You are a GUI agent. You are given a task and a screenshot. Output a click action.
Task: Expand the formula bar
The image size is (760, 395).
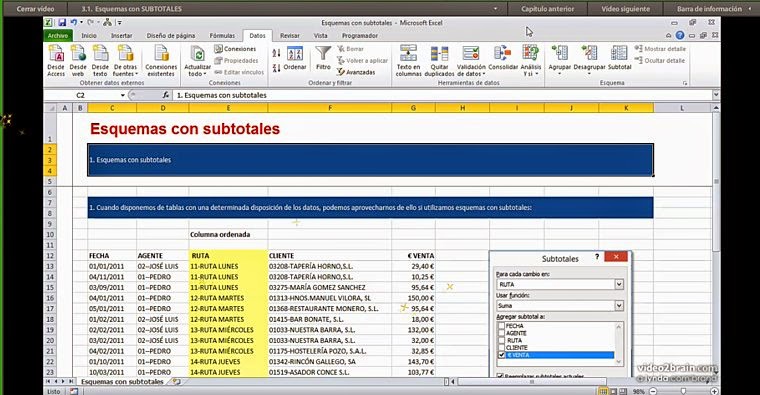click(716, 95)
